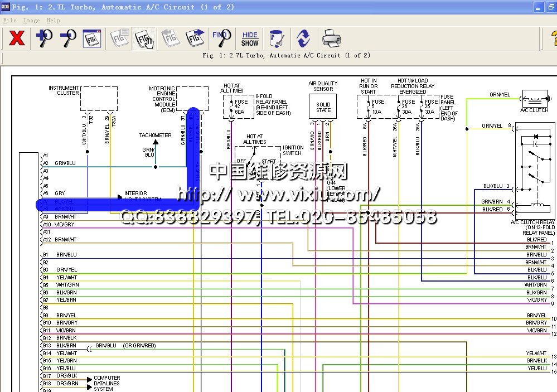557x392 pixels.
Task: Click the paint bucket color tool
Action: tap(276, 38)
